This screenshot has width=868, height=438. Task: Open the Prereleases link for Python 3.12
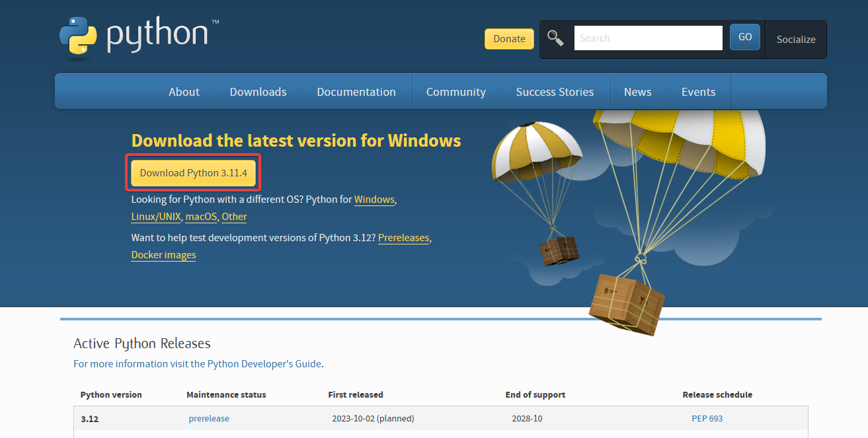tap(403, 237)
